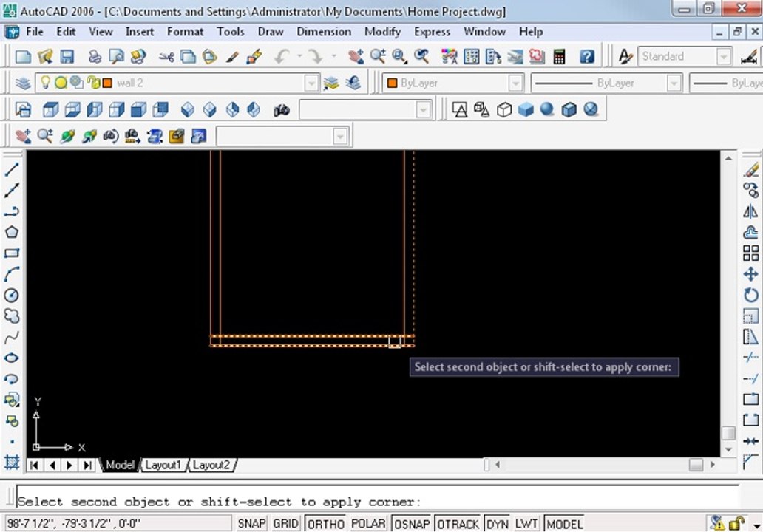Open the Modify menu
Screen dimensions: 763x532
click(382, 32)
